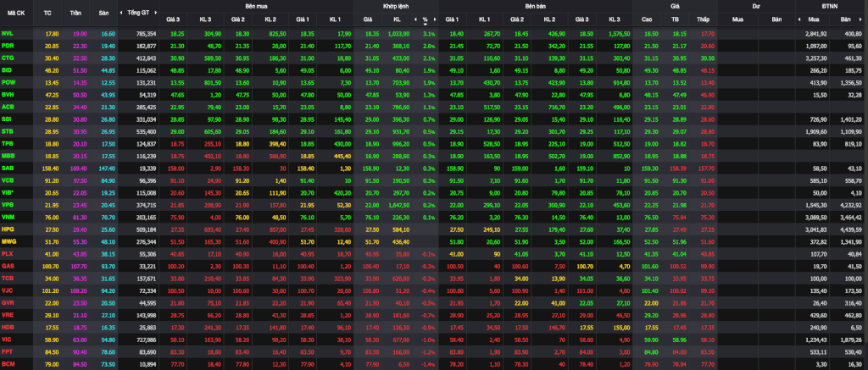Click the TC reference price header
The width and height of the screenshot is (868, 370).
47,12
